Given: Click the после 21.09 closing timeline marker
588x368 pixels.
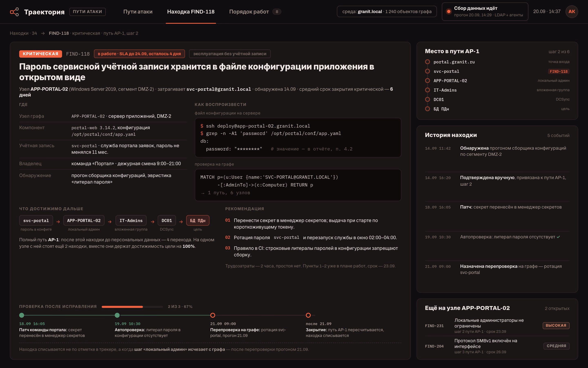Looking at the screenshot, I should [308, 315].
